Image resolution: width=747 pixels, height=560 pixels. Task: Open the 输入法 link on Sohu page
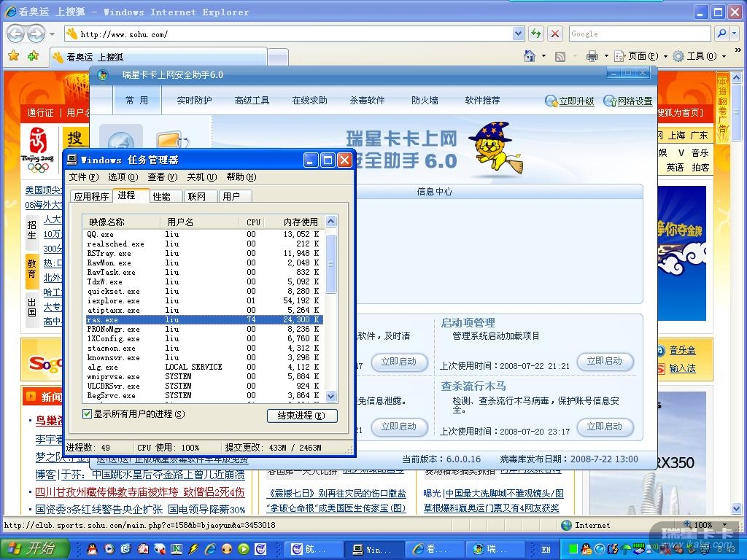(x=682, y=368)
